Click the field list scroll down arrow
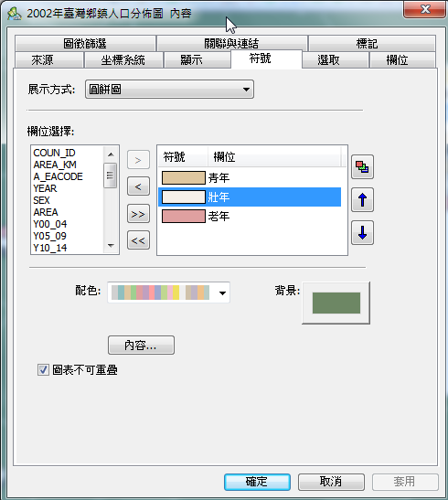This screenshot has width=448, height=500. pyautogui.click(x=111, y=246)
